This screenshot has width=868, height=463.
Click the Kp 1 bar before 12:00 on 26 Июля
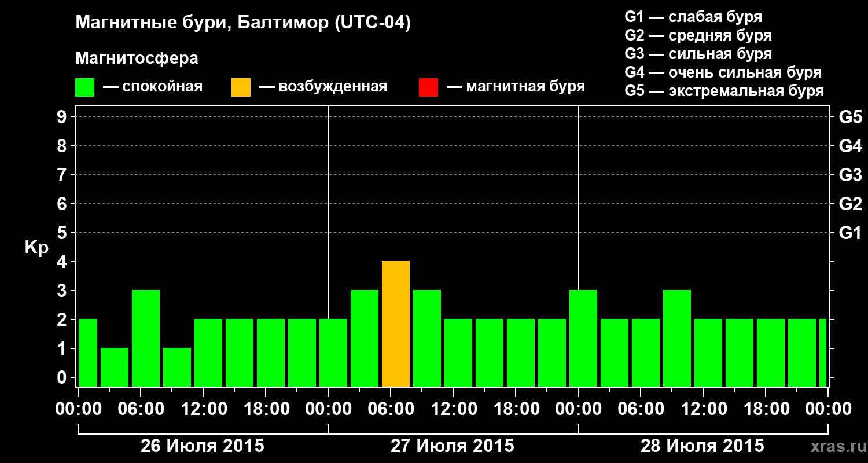(x=177, y=368)
